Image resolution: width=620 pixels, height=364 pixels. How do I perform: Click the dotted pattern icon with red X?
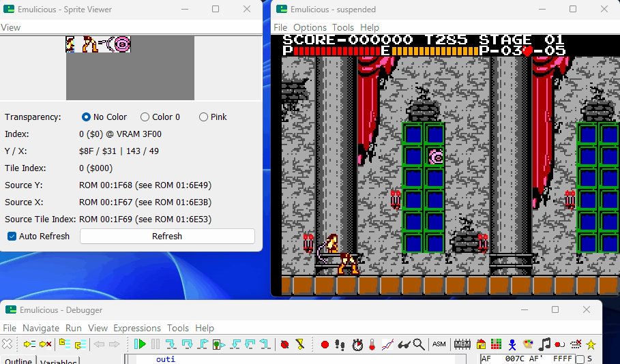[576, 344]
